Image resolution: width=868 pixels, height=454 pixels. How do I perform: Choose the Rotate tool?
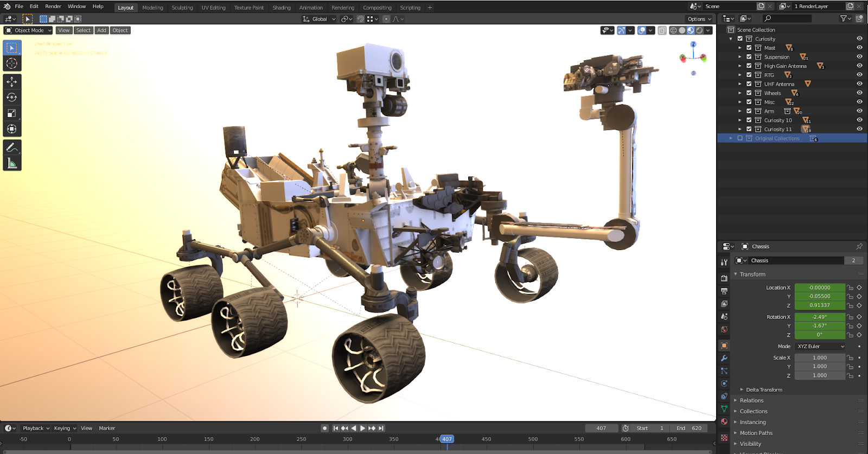pyautogui.click(x=12, y=98)
